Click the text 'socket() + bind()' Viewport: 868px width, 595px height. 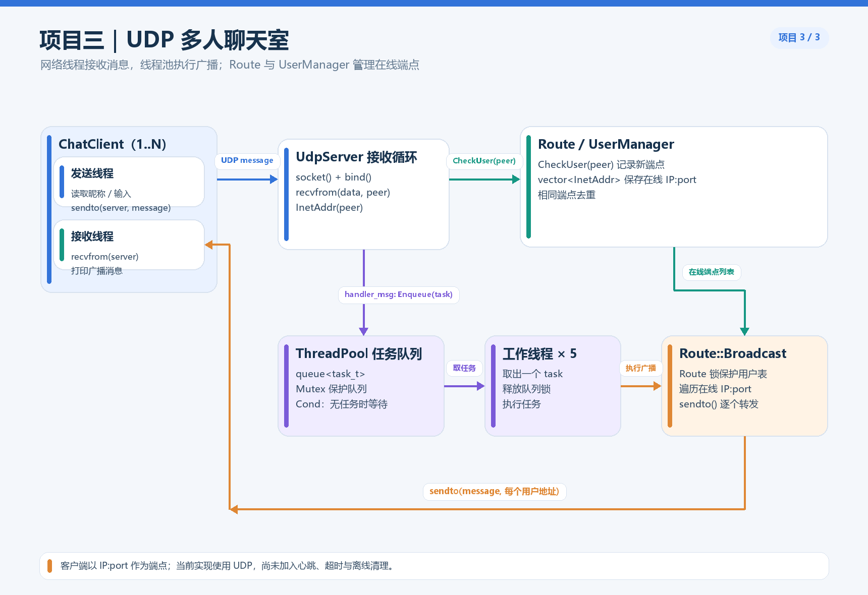pos(334,177)
